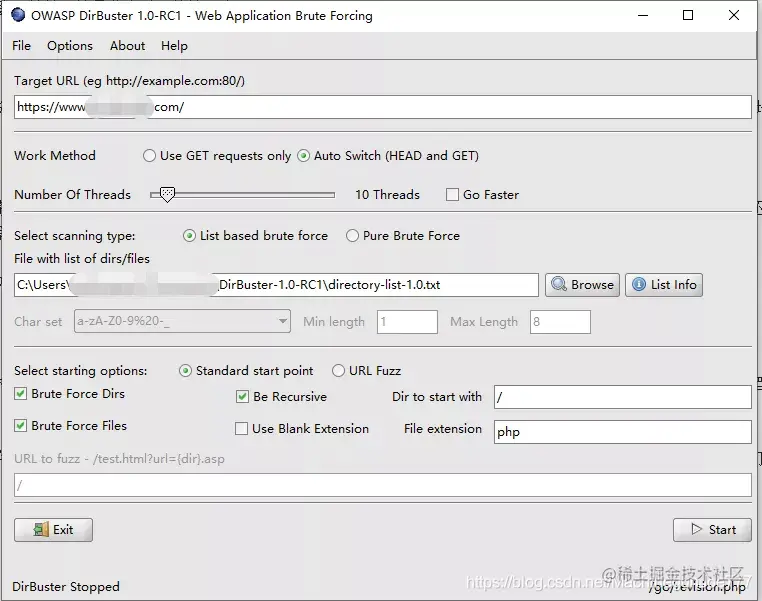This screenshot has height=601, width=762.
Task: Click 'File with list of dirs/files' label
Action: pos(82,258)
